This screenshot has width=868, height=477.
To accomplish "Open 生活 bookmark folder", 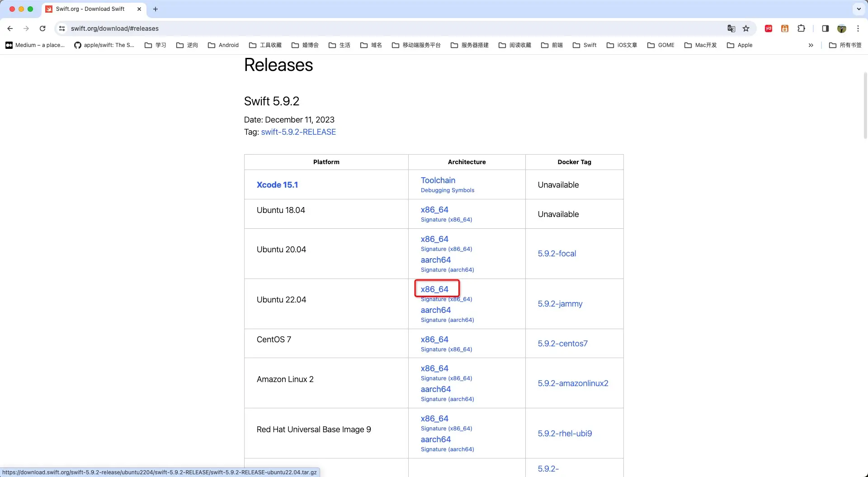I will tap(339, 45).
